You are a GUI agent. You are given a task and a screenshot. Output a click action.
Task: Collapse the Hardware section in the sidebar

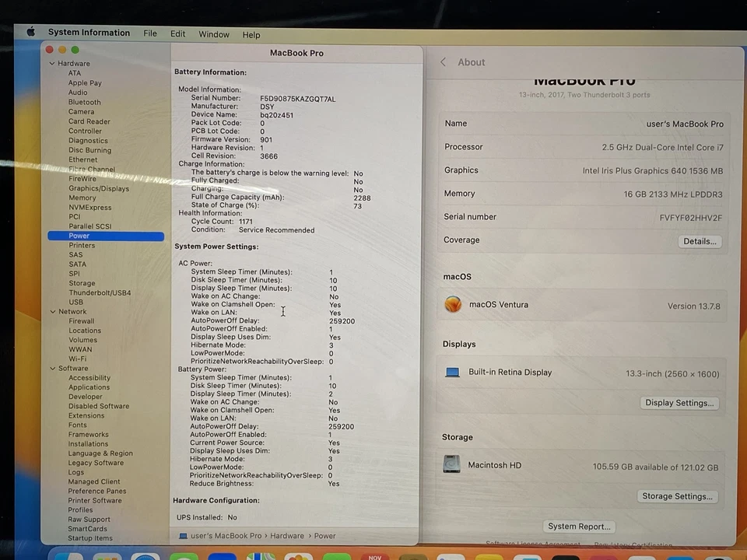52,63
